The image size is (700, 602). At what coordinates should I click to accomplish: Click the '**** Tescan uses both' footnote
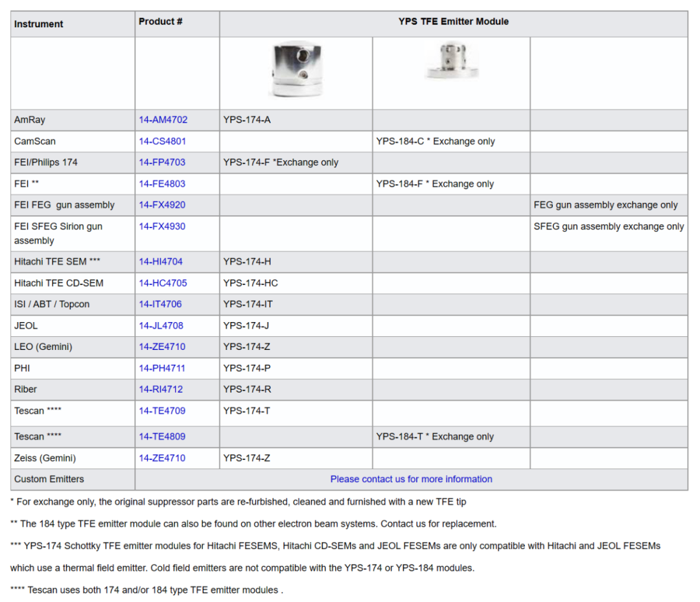(x=147, y=590)
